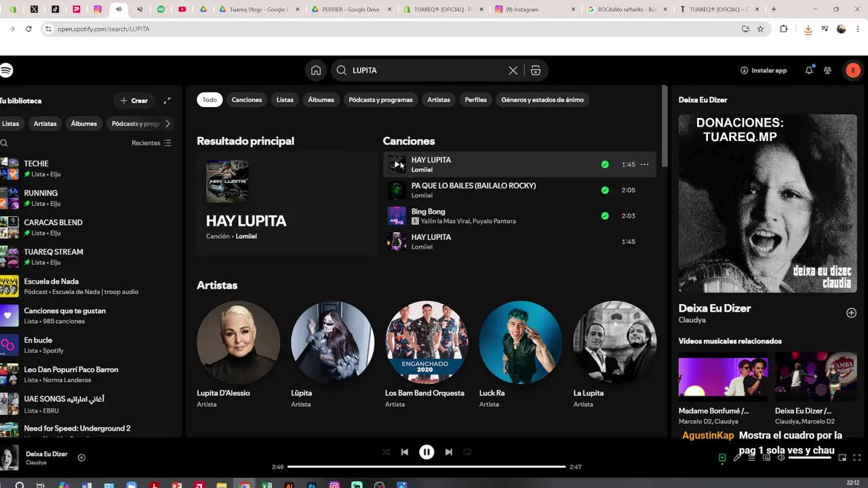
Task: Mute the volume with speaker icon
Action: tap(781, 457)
